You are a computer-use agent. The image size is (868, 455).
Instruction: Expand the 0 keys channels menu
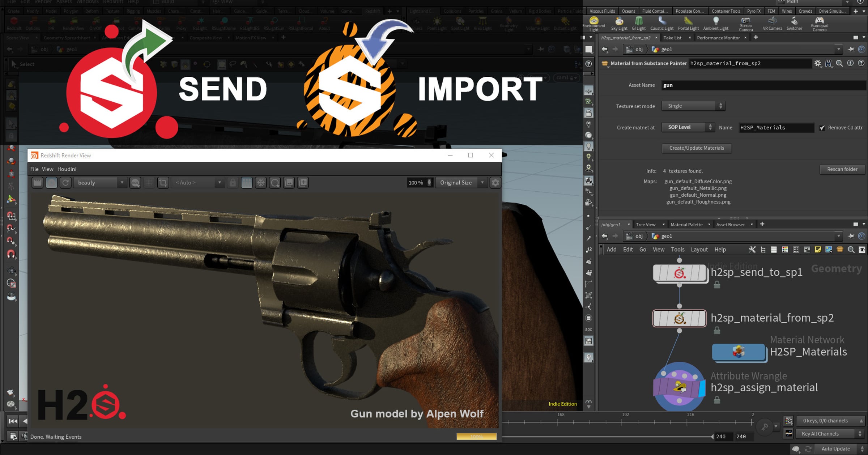(x=830, y=421)
